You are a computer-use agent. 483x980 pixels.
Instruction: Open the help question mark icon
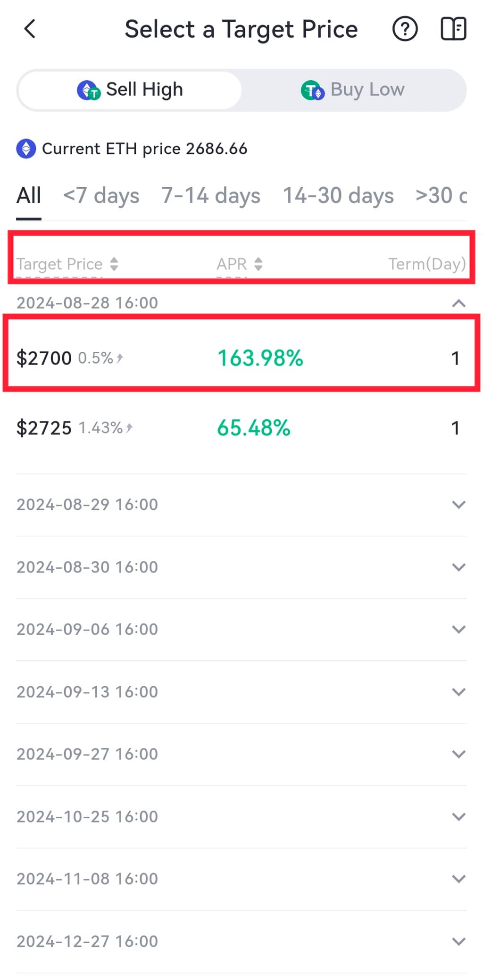coord(405,29)
